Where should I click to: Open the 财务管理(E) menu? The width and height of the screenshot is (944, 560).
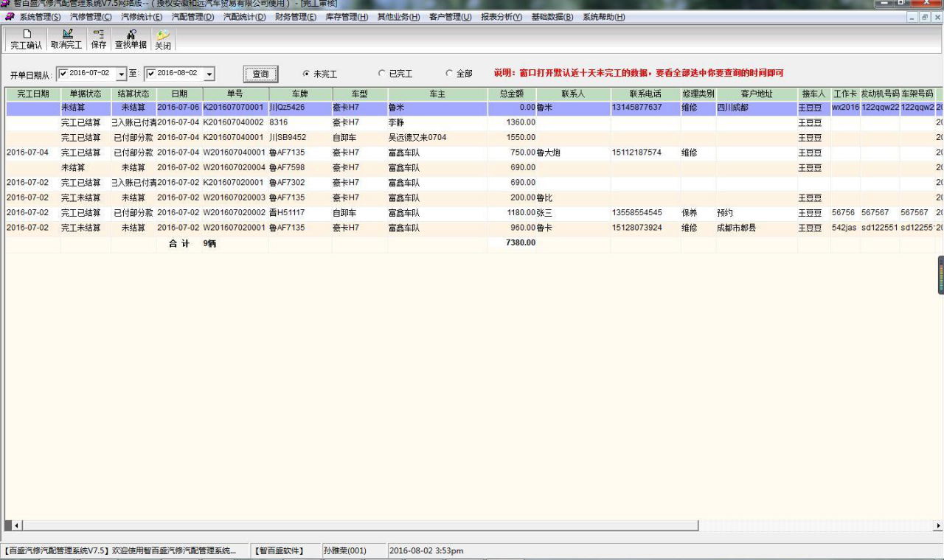coord(295,17)
